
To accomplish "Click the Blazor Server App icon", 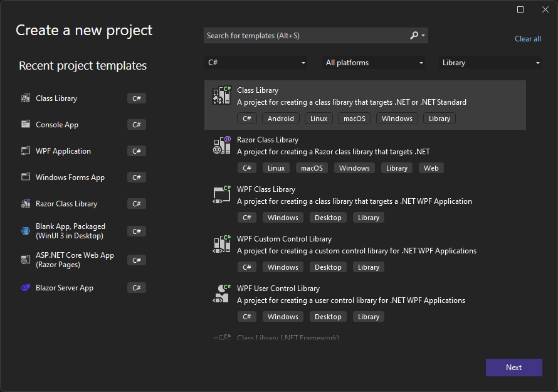I will 26,287.
